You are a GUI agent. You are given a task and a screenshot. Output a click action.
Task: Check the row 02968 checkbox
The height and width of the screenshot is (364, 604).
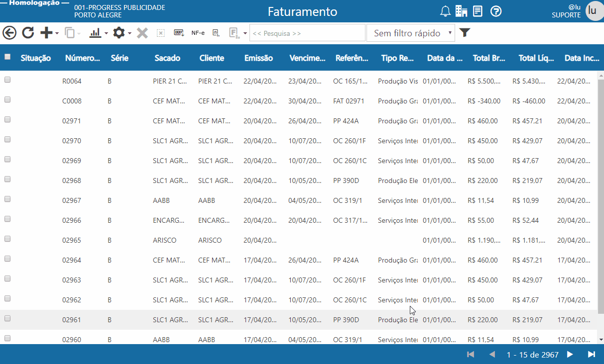click(x=7, y=179)
